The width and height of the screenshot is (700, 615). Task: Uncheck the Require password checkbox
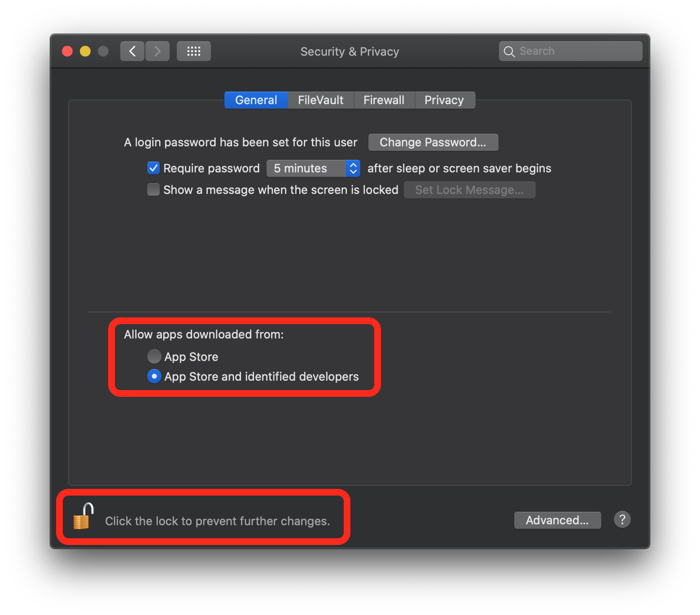point(153,168)
